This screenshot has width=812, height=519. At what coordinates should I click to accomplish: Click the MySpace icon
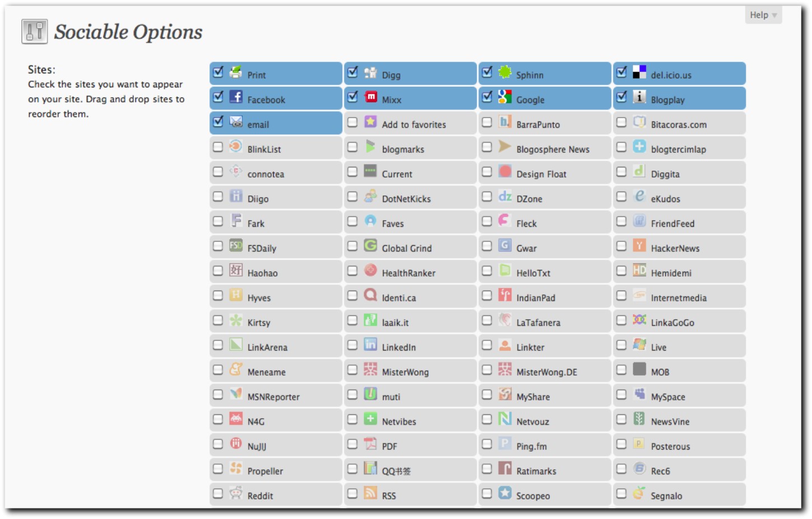pos(640,394)
